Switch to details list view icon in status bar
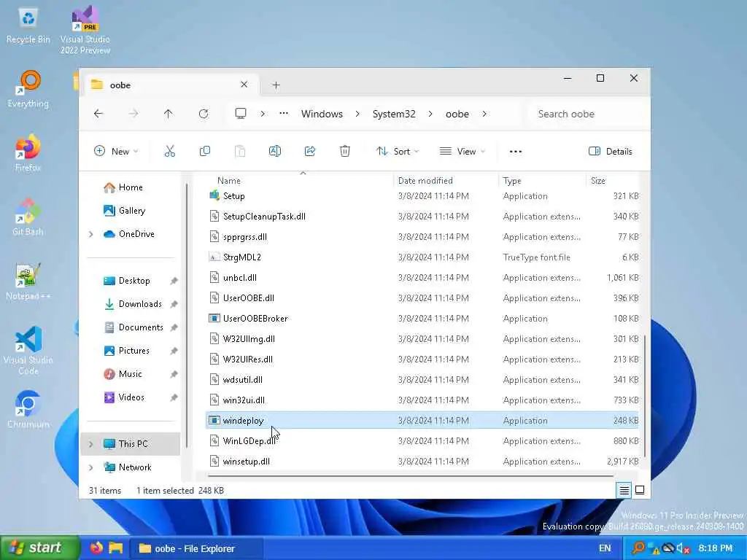The height and width of the screenshot is (560, 747). (624, 490)
